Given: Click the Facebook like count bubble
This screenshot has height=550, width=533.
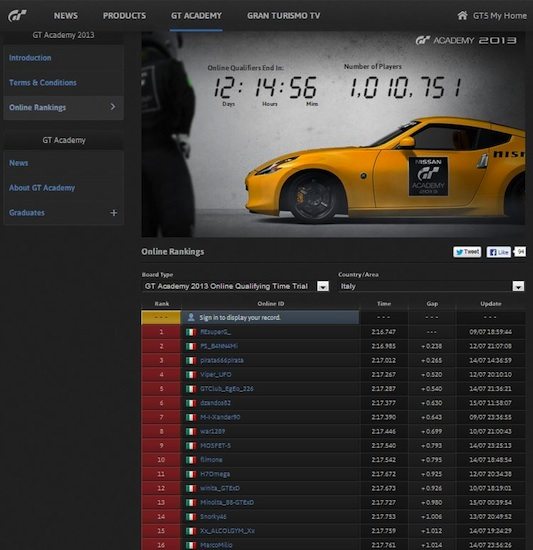Looking at the screenshot, I should (520, 252).
